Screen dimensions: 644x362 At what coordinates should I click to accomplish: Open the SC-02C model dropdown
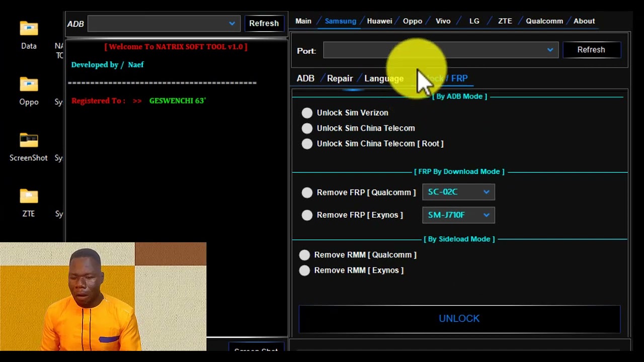click(x=458, y=192)
